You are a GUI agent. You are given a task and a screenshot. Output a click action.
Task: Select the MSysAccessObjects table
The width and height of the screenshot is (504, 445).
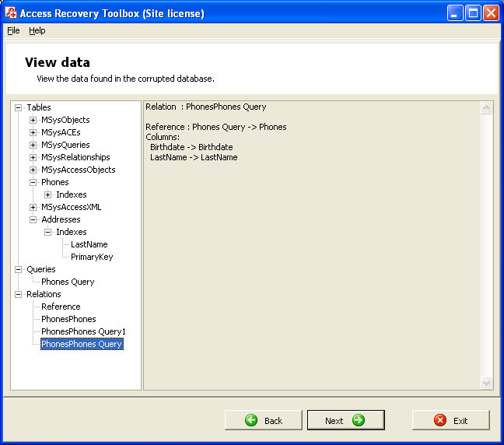79,170
